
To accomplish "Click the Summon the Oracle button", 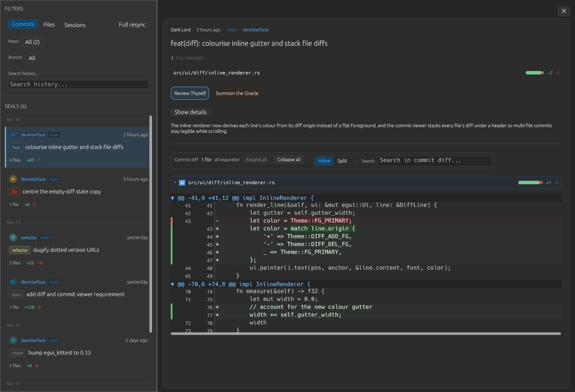I will (x=237, y=93).
